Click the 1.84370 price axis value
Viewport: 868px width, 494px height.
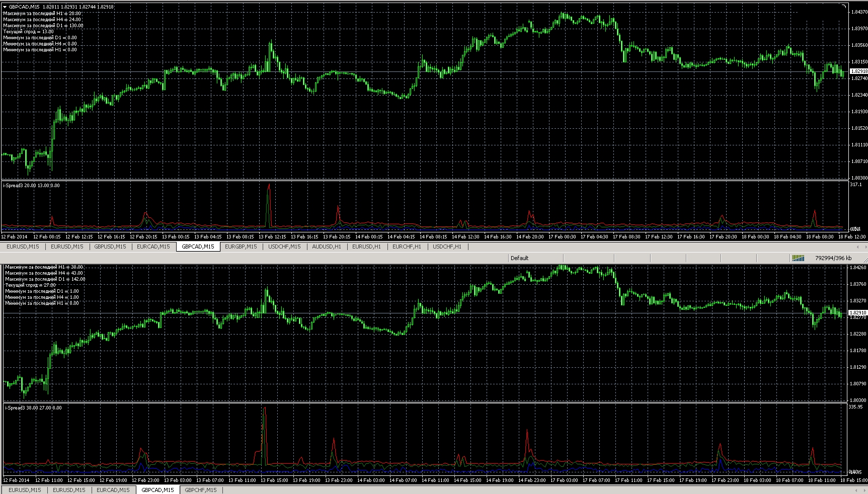858,12
